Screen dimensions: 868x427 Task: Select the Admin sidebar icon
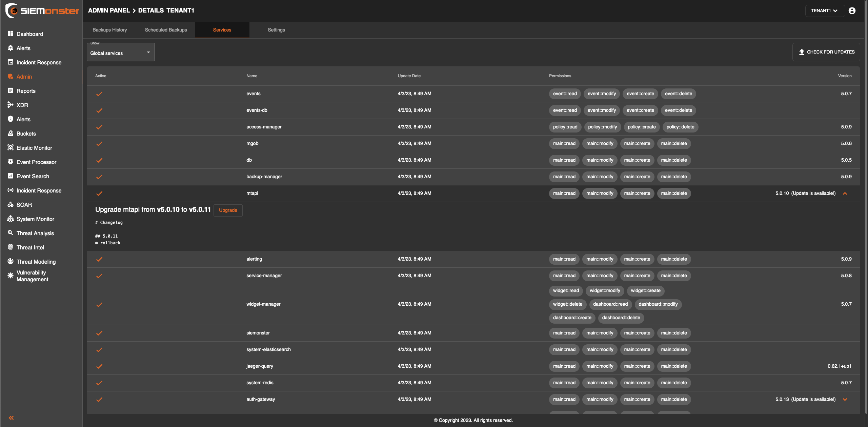[x=11, y=77]
